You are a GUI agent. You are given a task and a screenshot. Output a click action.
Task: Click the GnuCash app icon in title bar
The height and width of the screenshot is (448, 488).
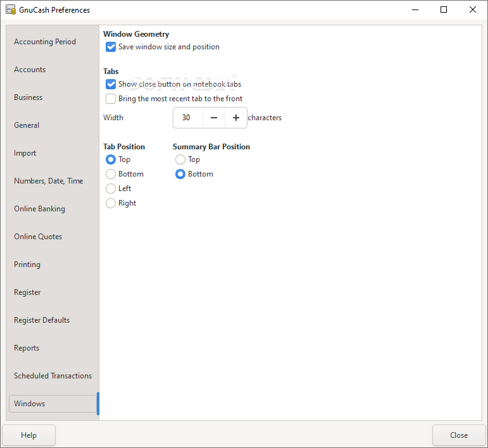pyautogui.click(x=11, y=9)
